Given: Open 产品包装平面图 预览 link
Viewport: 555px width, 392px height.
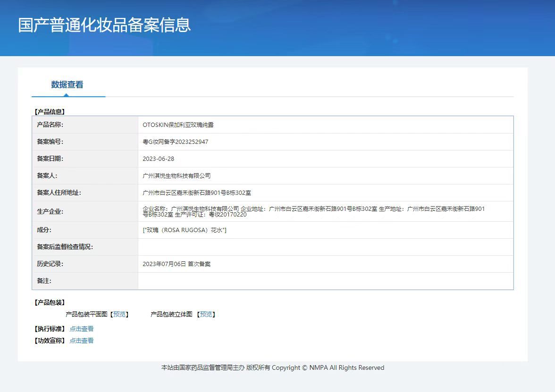Looking at the screenshot, I should (119, 314).
